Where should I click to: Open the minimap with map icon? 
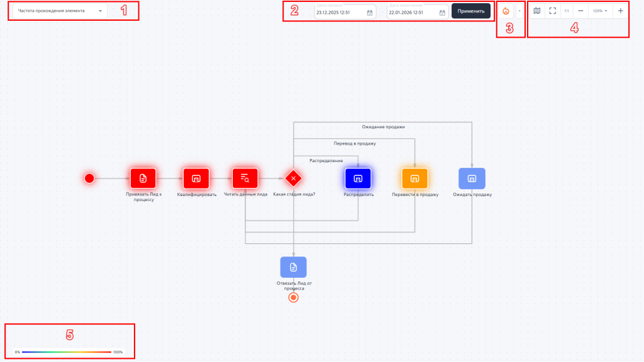click(536, 11)
